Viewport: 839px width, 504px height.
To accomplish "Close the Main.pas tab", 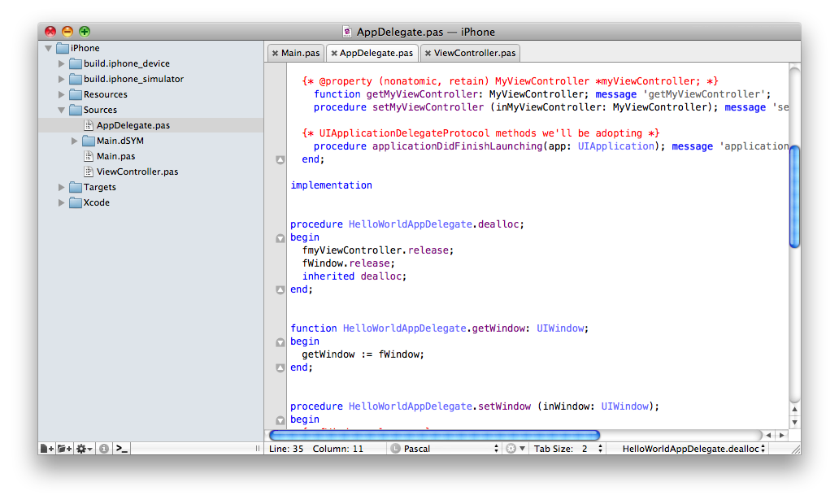I will 275,53.
